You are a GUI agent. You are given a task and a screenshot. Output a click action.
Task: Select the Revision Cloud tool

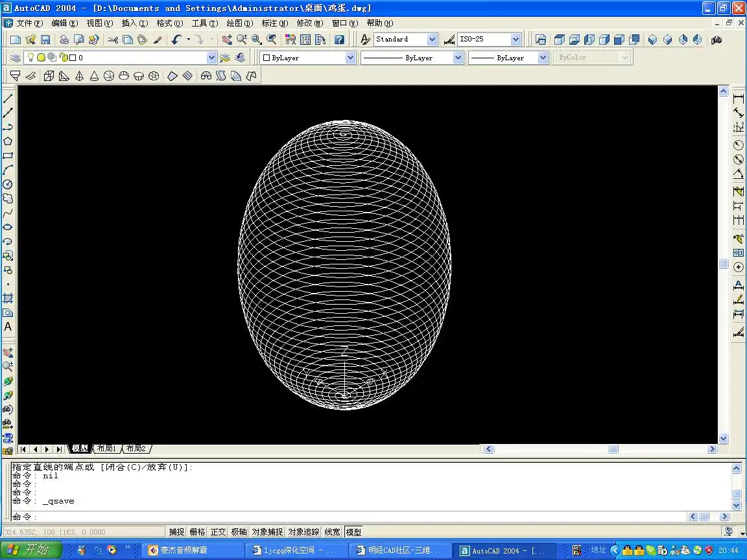(8, 198)
